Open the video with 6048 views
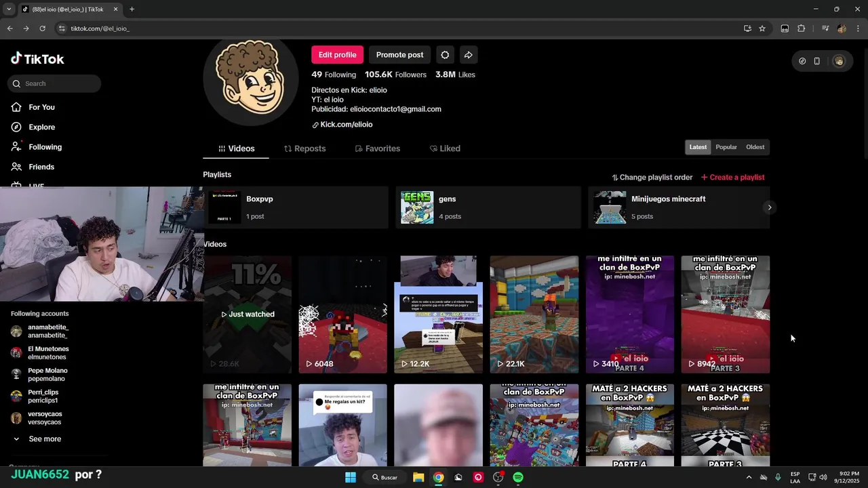The width and height of the screenshot is (868, 488). pyautogui.click(x=342, y=314)
